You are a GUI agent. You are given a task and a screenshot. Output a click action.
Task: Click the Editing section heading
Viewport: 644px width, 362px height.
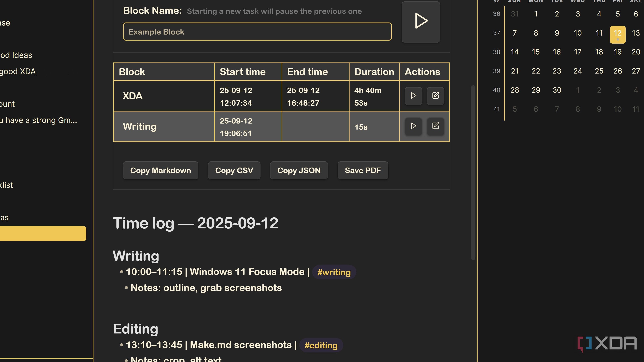(135, 329)
